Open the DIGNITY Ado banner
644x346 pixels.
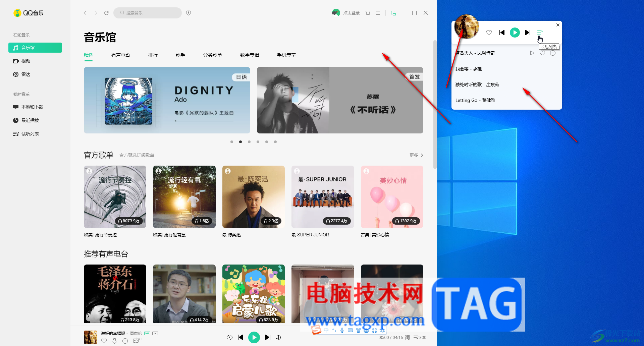(x=167, y=100)
